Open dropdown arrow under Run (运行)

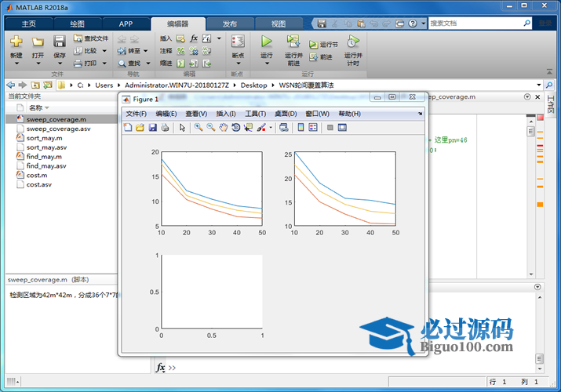267,64
